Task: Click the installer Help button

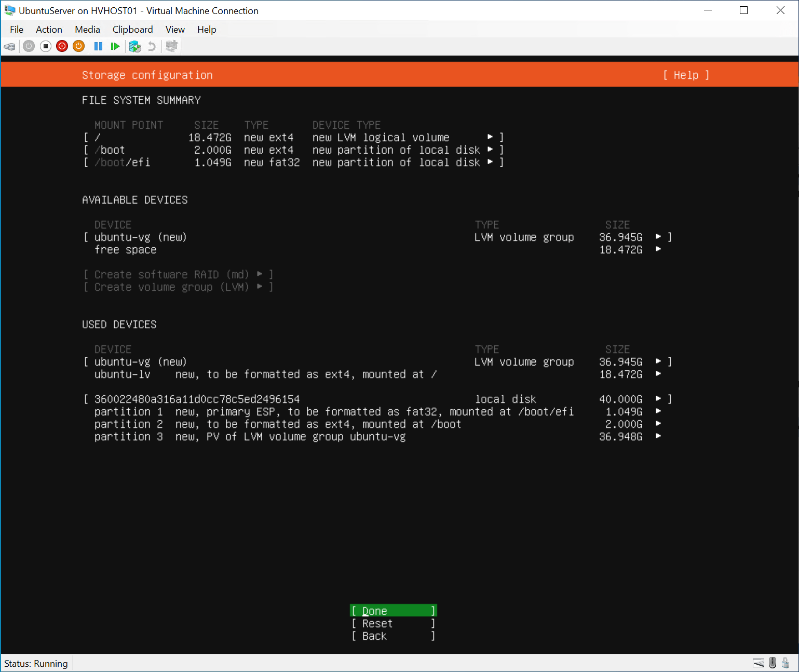Action: click(x=686, y=75)
